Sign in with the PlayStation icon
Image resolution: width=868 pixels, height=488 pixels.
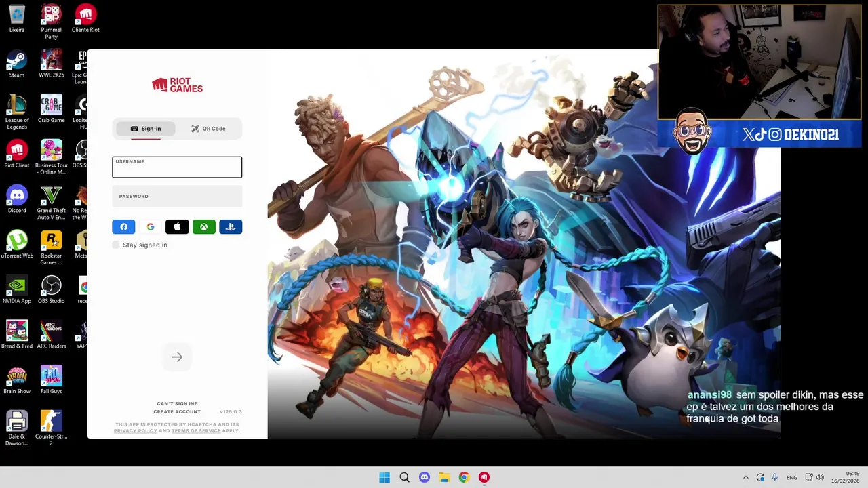click(231, 227)
